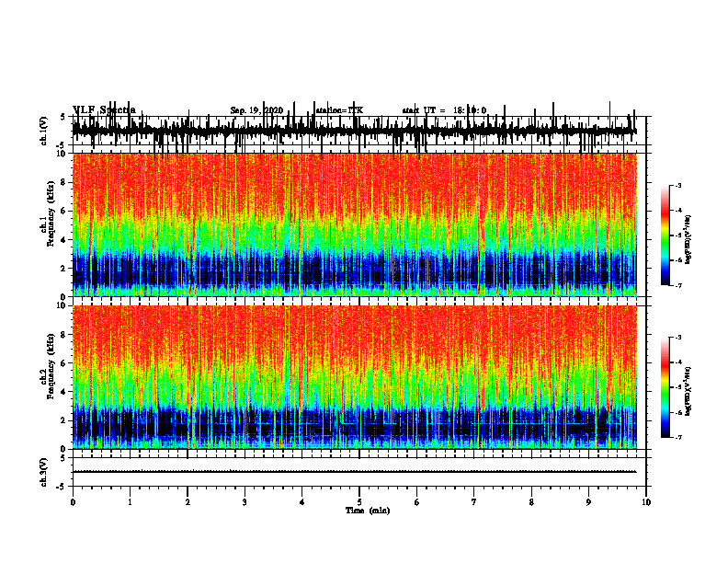Screen dimensions: 728x563
Task: Click time axis tick label '8'
Action: 531,502
